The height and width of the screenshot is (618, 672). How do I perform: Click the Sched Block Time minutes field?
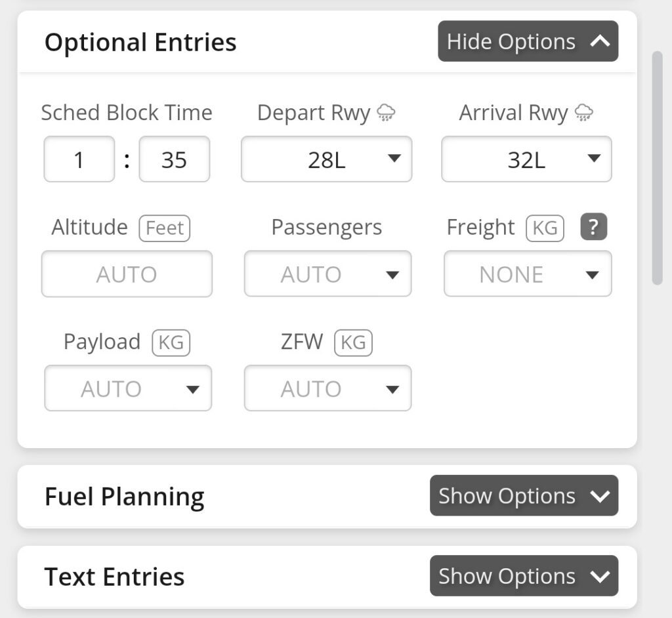(x=175, y=159)
